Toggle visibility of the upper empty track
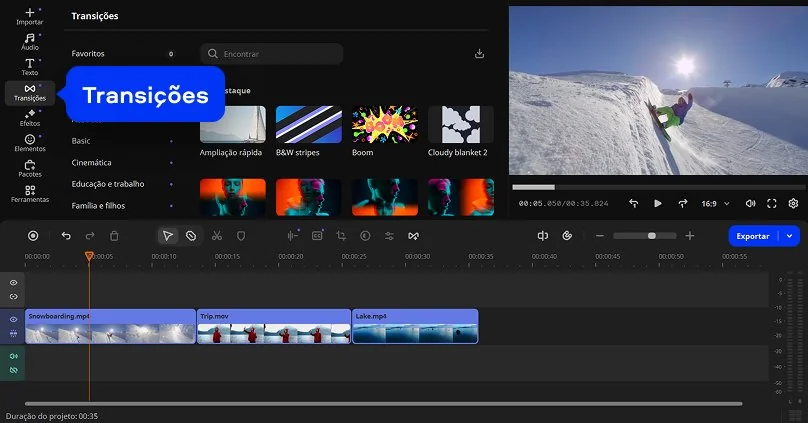The width and height of the screenshot is (808, 423). click(14, 283)
